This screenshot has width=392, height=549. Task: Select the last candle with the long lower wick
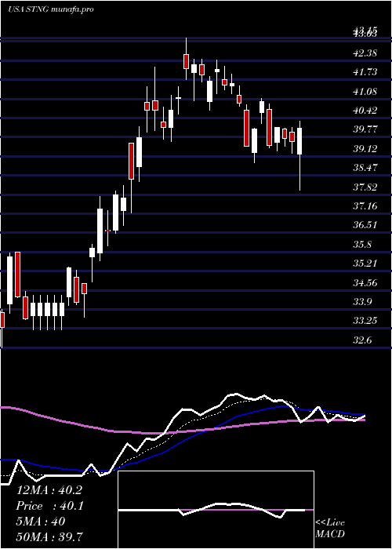(299, 155)
